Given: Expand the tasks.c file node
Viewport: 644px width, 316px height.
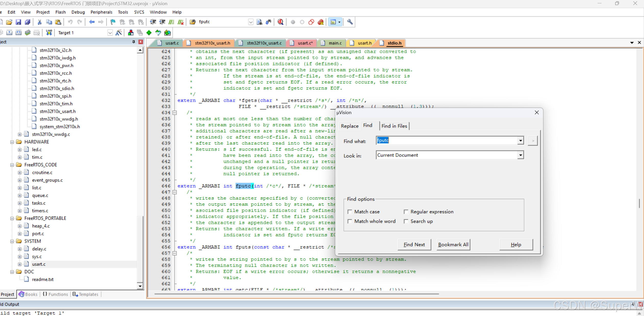Looking at the screenshot, I should 20,203.
